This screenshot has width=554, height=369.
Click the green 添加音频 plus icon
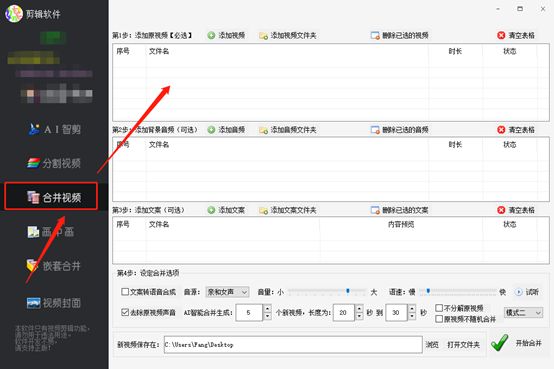coord(211,130)
